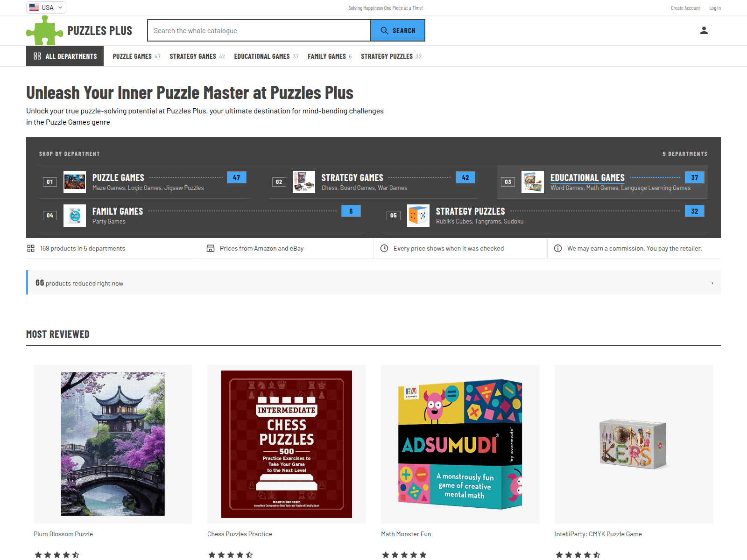The height and width of the screenshot is (560, 747).
Task: Click the 42 count badge for Strategy Games
Action: [x=465, y=177]
